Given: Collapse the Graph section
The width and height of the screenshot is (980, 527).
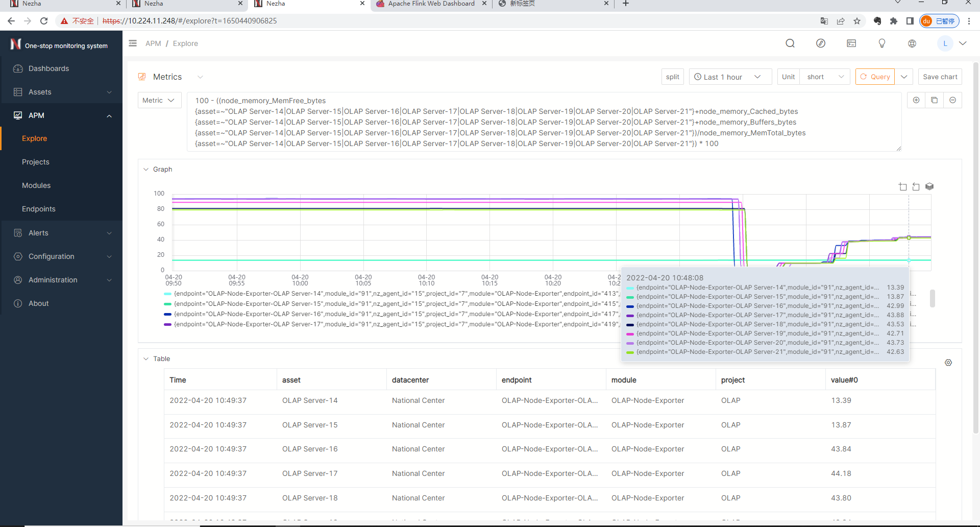Looking at the screenshot, I should point(146,170).
